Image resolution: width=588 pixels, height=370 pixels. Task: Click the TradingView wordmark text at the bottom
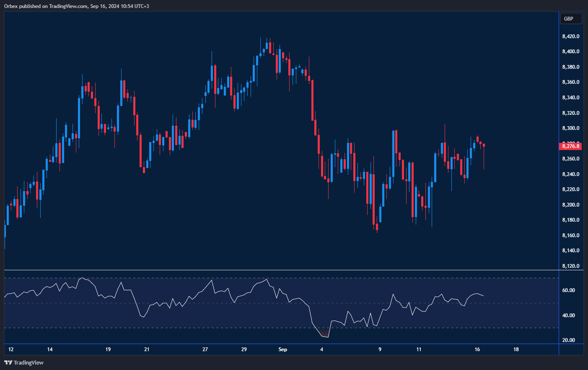pyautogui.click(x=28, y=362)
